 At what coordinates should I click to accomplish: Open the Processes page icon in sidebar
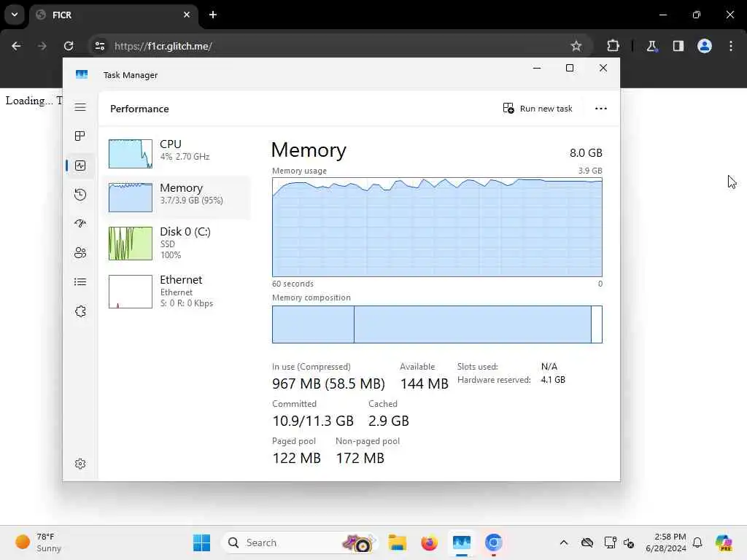80,136
